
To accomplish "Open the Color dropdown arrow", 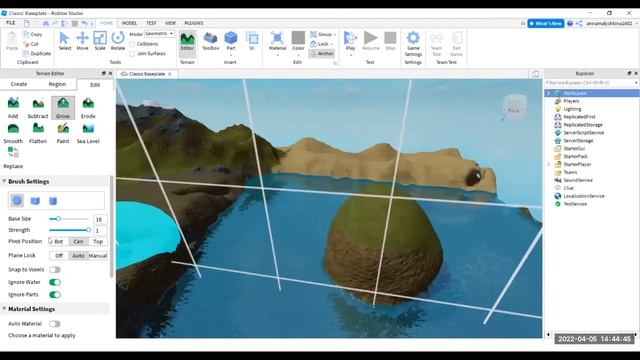I will [x=298, y=55].
